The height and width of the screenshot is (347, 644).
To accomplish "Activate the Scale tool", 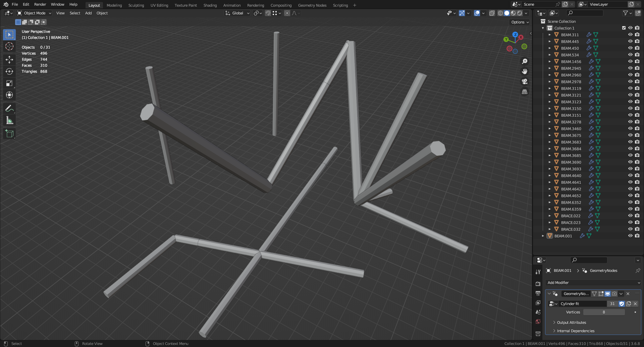I will [9, 83].
